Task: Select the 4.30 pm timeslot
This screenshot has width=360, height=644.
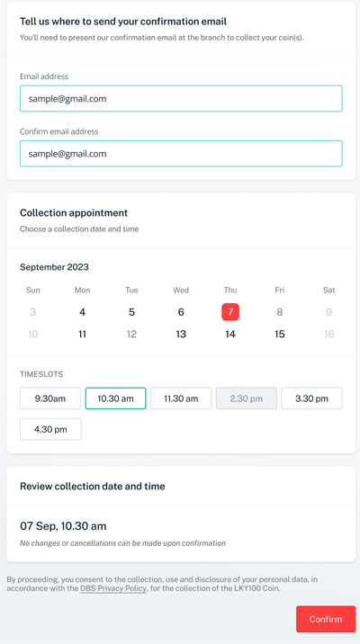Action: (50, 429)
